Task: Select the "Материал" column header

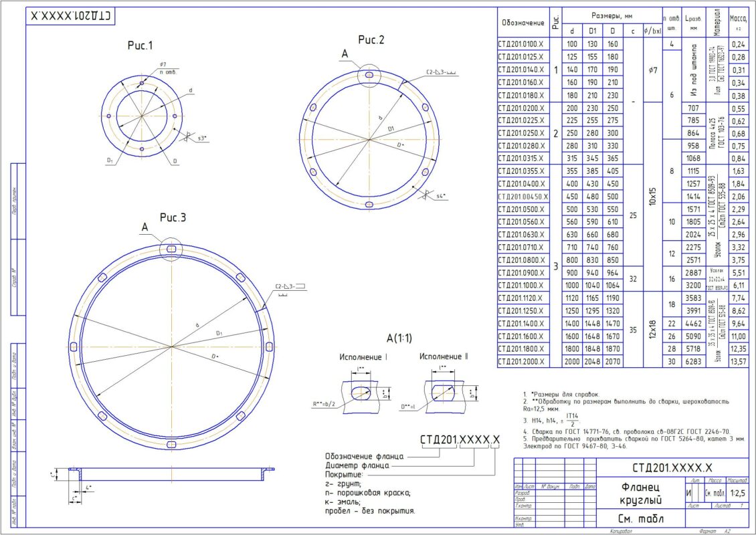Action: [717, 22]
